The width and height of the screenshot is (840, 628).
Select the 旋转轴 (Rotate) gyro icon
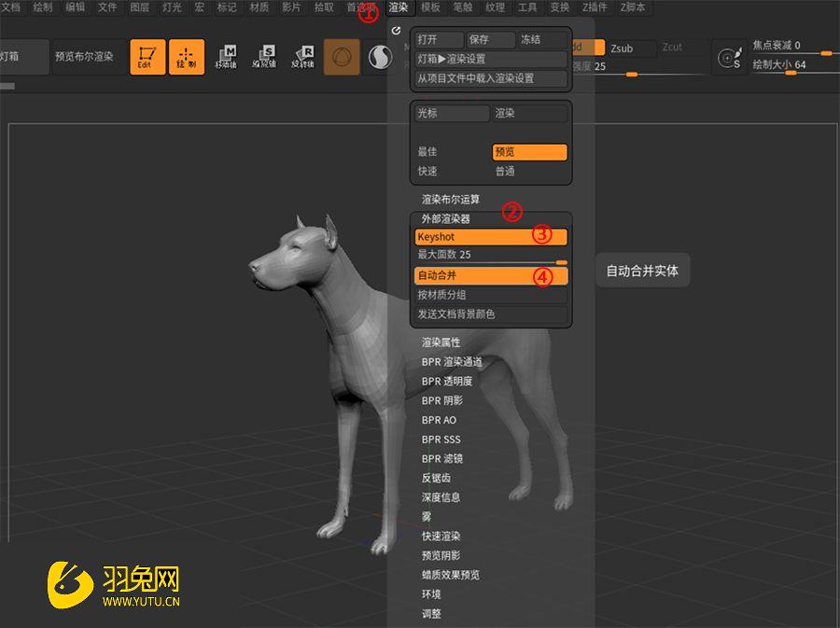[x=302, y=58]
